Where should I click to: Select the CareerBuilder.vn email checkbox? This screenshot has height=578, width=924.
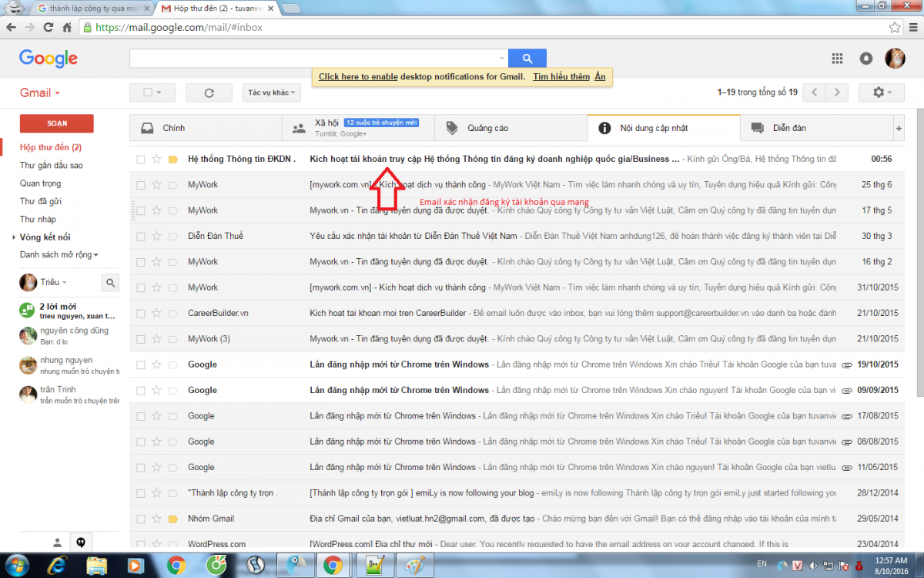click(141, 313)
